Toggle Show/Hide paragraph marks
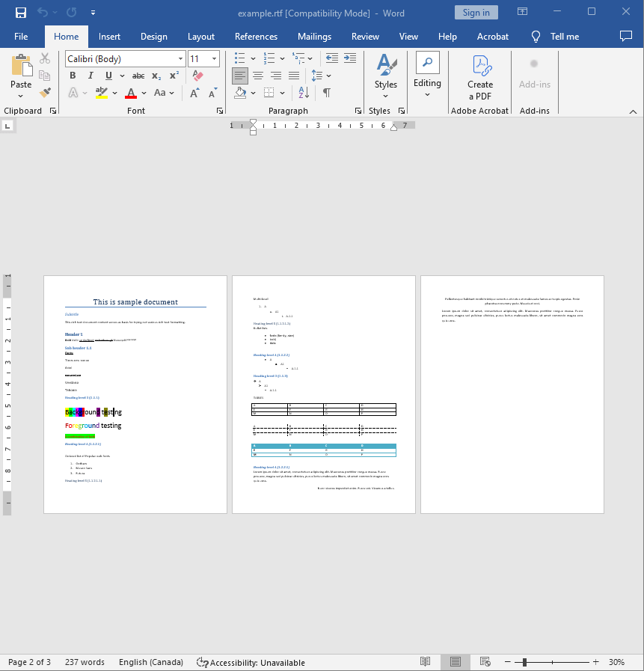644x671 pixels. point(326,93)
